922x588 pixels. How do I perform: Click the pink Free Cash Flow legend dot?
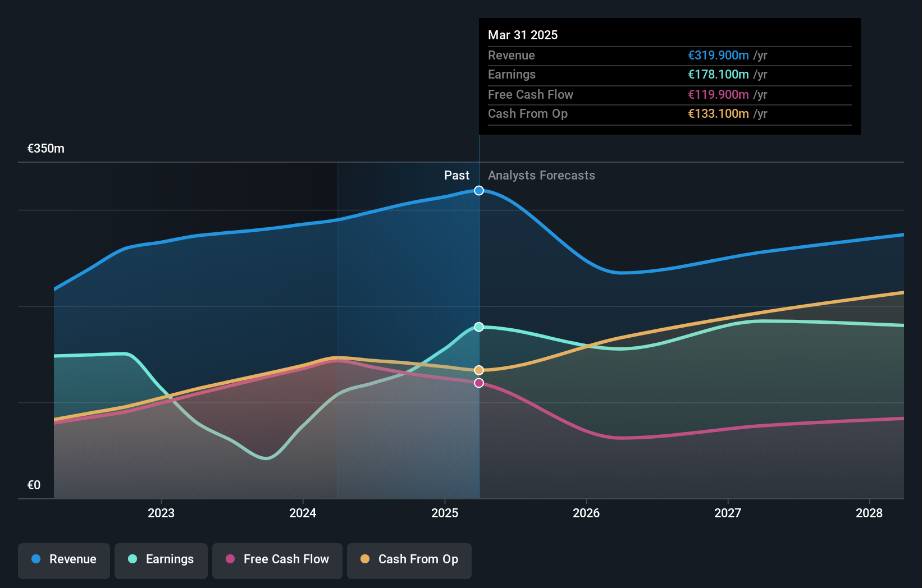pyautogui.click(x=230, y=560)
